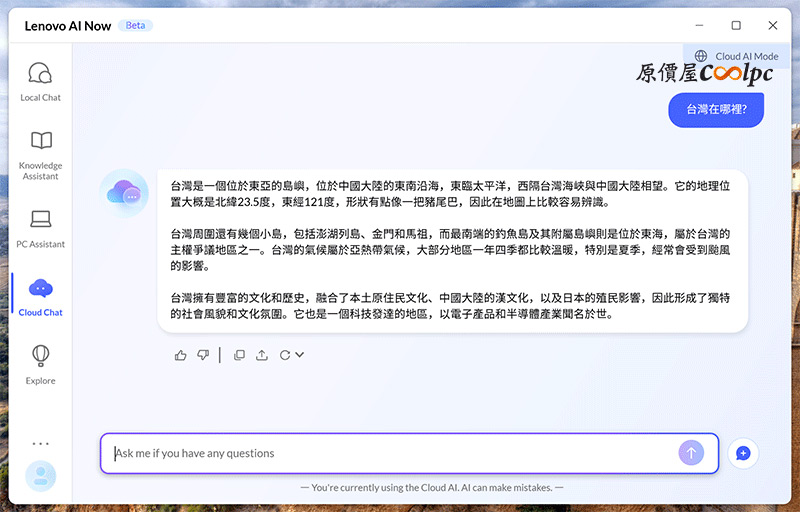Dislike the response with thumbs down
The image size is (800, 512).
(x=203, y=355)
